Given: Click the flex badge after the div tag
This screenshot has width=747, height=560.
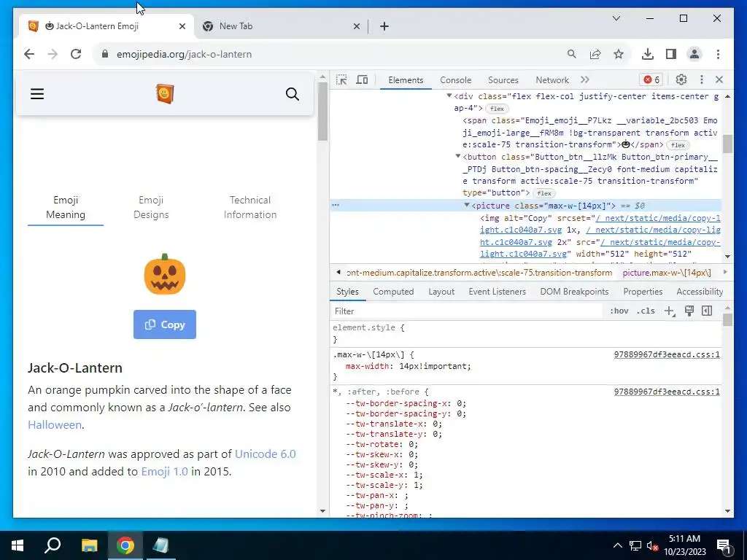Looking at the screenshot, I should coord(497,109).
